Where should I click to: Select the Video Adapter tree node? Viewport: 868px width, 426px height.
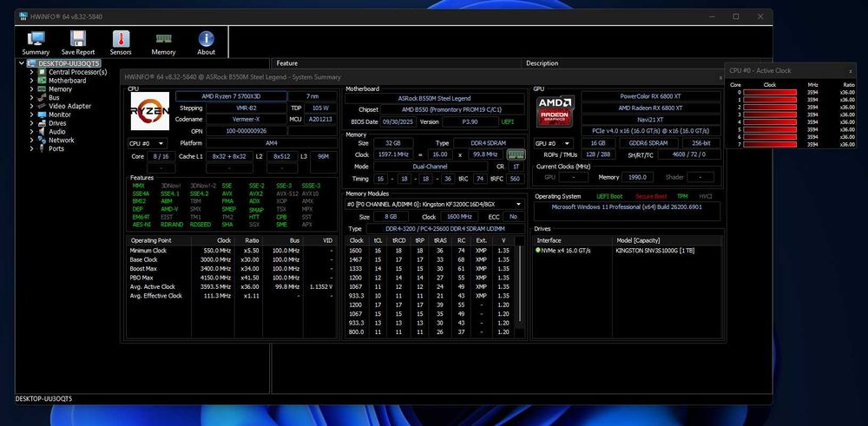69,106
